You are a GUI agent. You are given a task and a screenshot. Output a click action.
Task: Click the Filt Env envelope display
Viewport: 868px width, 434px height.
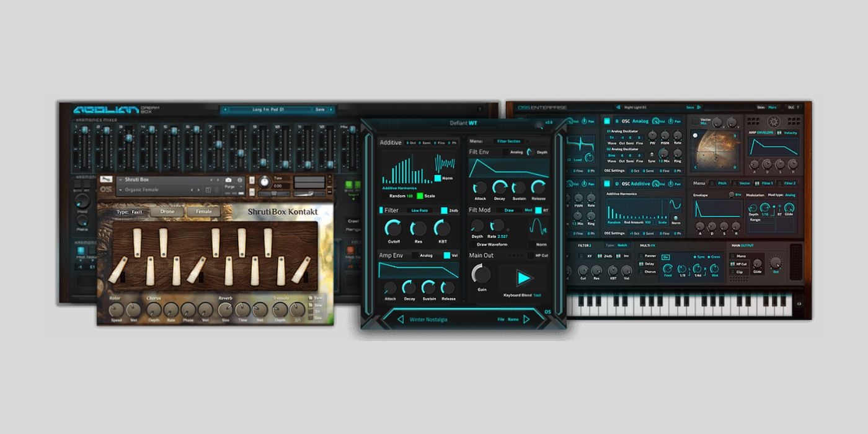point(508,168)
